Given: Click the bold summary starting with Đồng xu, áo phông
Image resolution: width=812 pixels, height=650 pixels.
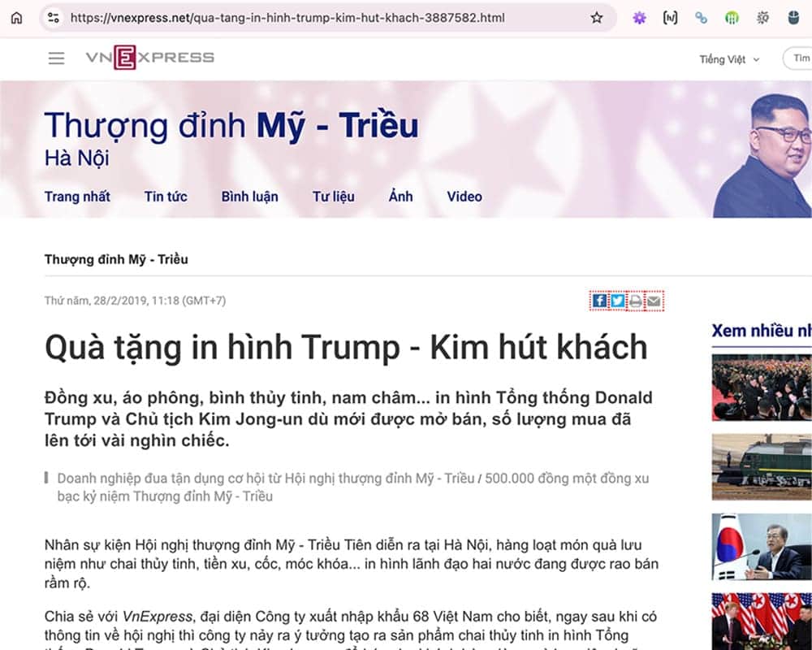Looking at the screenshot, I should [348, 418].
